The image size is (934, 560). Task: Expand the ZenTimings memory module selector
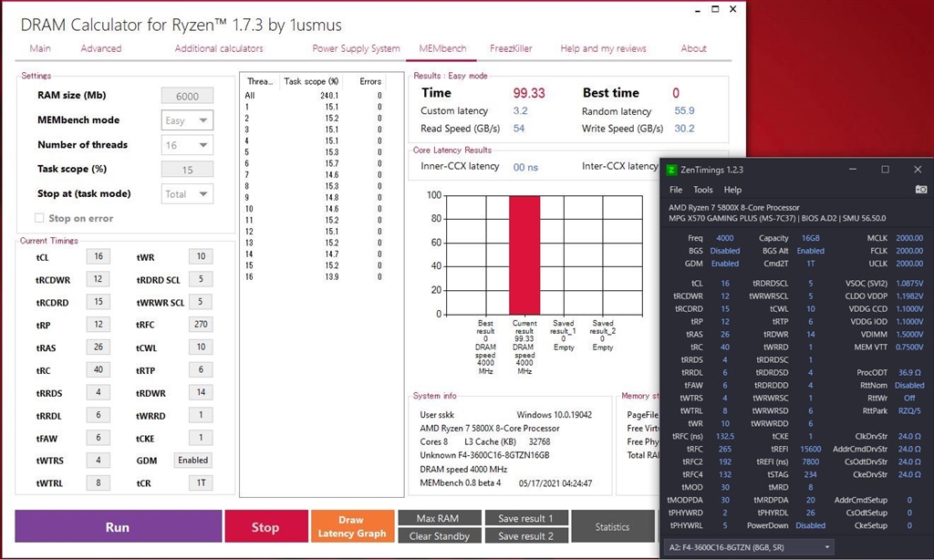[x=748, y=547]
